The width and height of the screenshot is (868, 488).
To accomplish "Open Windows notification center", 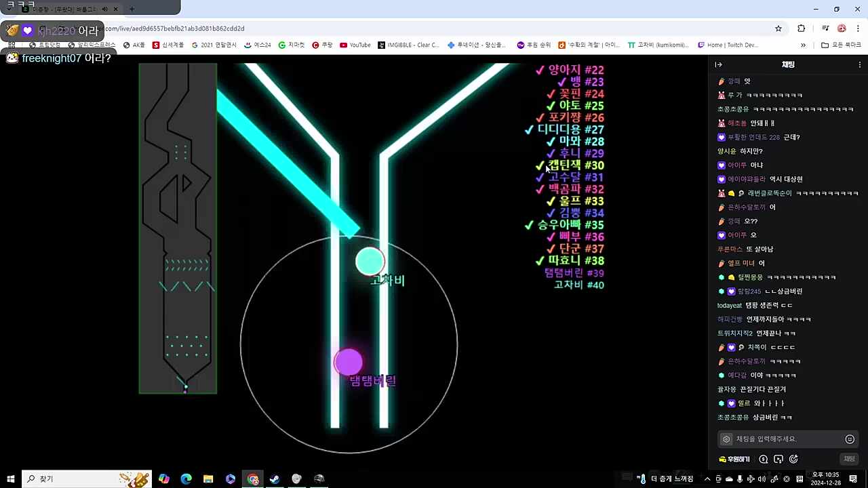I will pos(853,479).
